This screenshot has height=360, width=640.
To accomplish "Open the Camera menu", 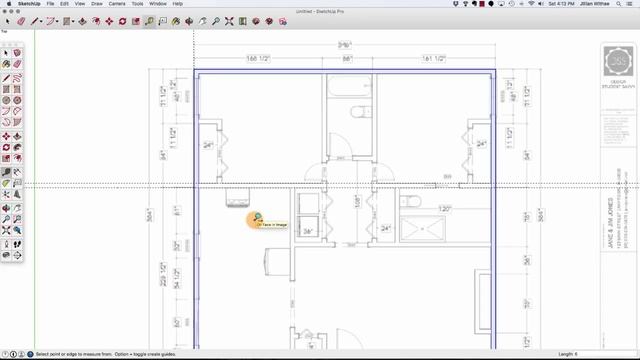I will pos(117,4).
